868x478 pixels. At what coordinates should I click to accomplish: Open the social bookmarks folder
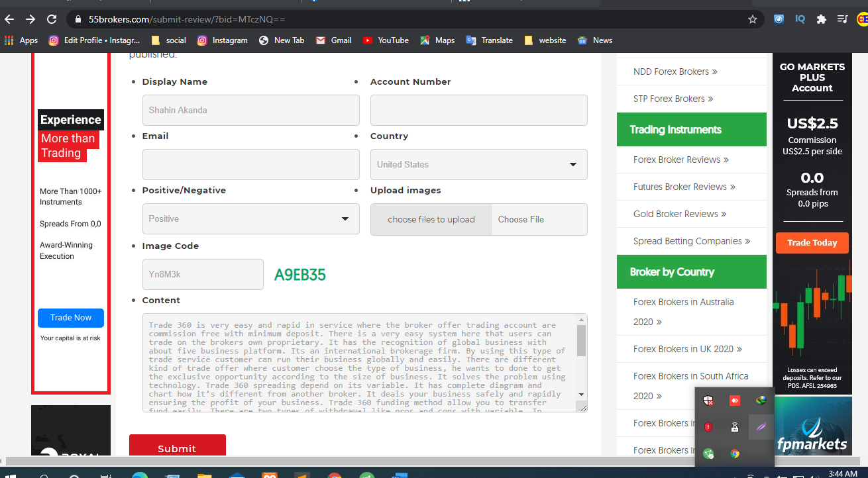(x=168, y=40)
